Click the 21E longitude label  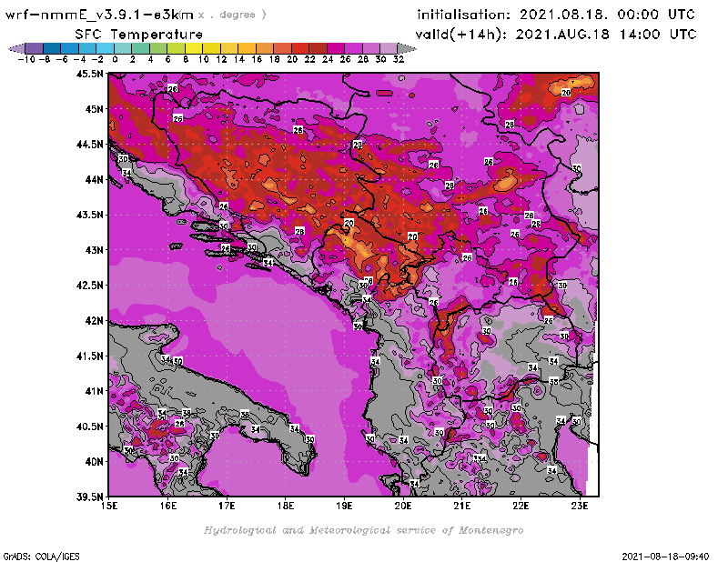tap(462, 506)
